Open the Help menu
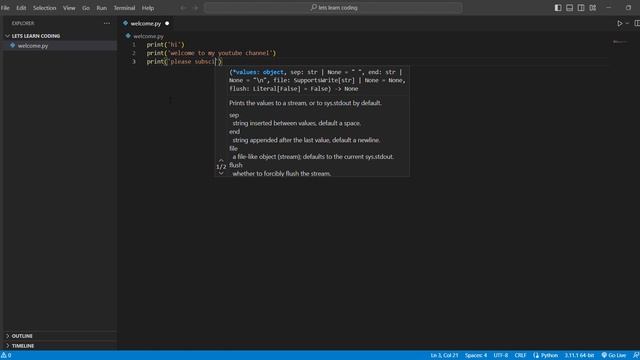The height and width of the screenshot is (360, 640). (148, 8)
